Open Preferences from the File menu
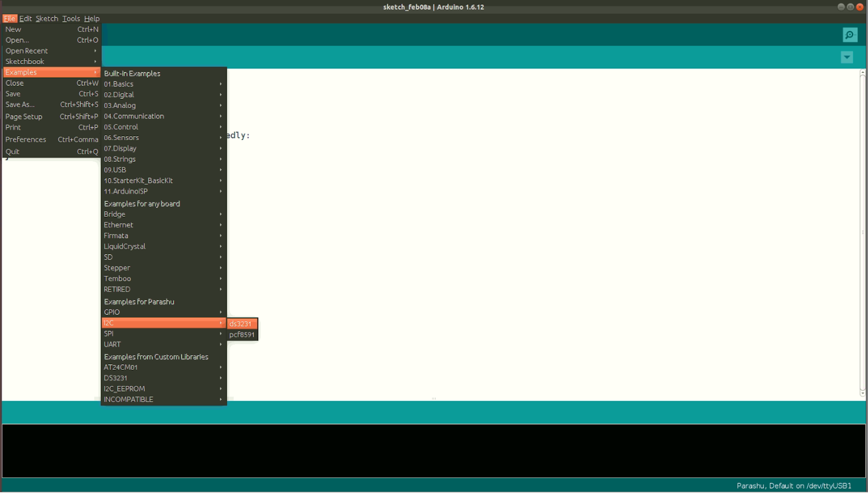 (x=52, y=140)
